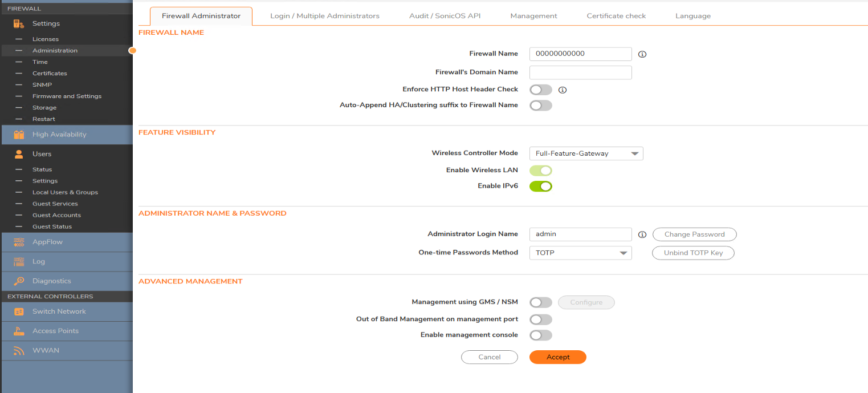Click the Change Password button
Viewport: 868px width, 393px height.
pos(694,234)
